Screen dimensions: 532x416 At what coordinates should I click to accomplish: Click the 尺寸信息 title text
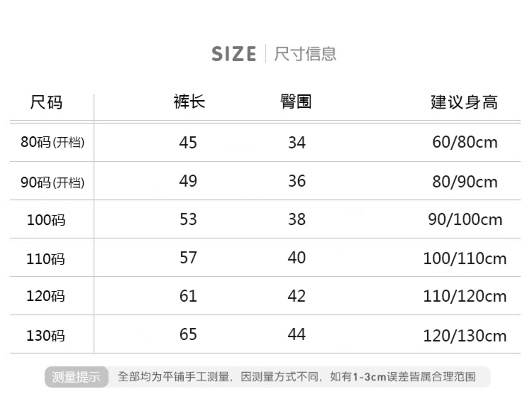tap(305, 54)
